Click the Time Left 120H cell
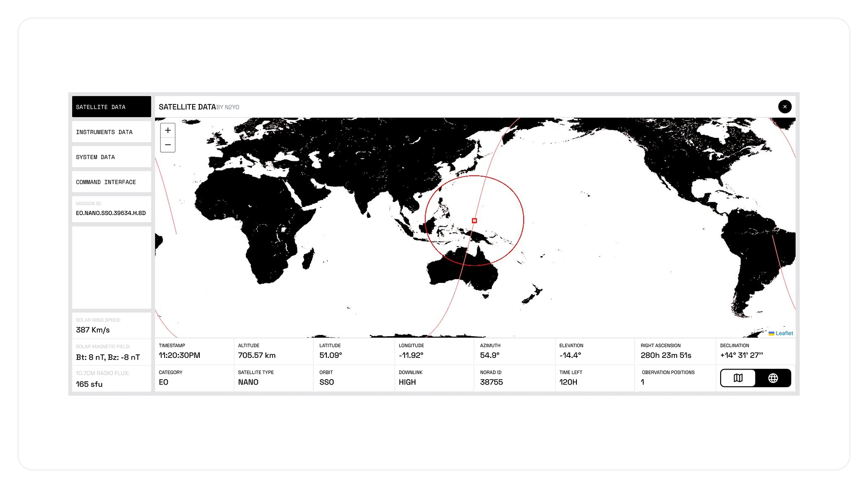The width and height of the screenshot is (868, 488). click(568, 382)
